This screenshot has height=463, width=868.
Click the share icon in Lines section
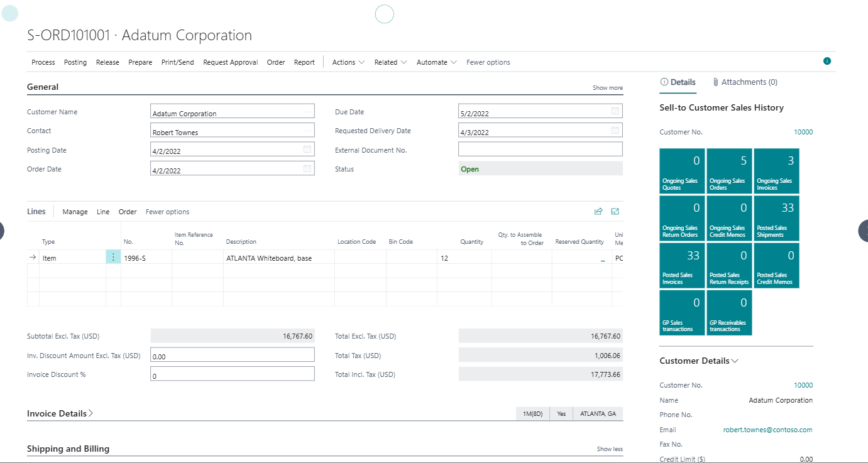click(598, 212)
